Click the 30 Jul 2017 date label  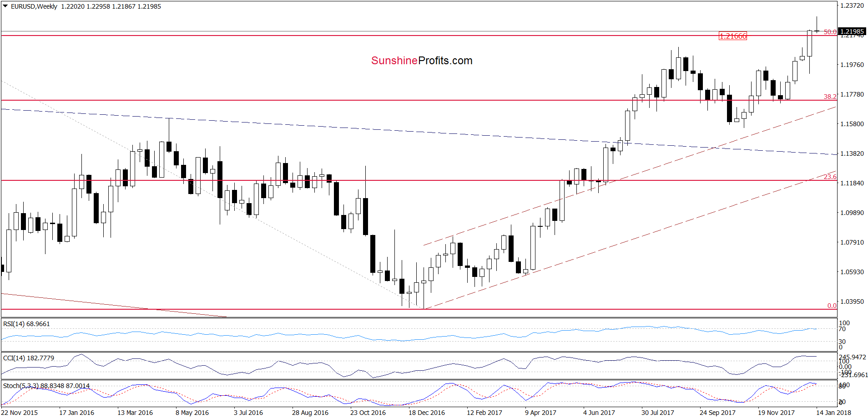click(x=658, y=413)
